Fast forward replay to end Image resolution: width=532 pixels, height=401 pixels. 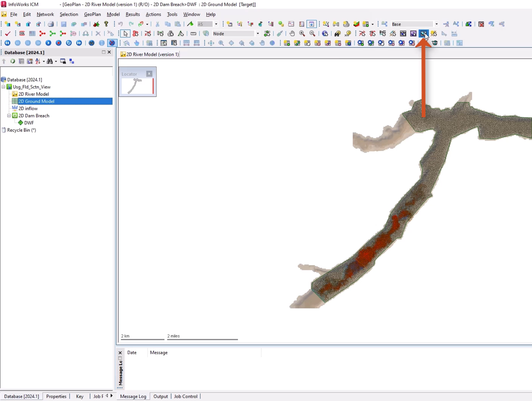coord(79,43)
